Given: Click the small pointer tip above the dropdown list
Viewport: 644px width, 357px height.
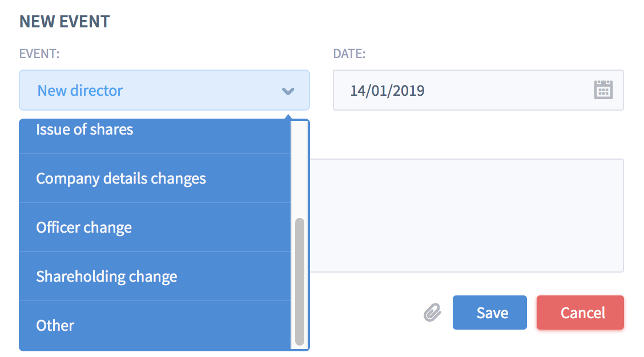Looking at the screenshot, I should [x=288, y=117].
